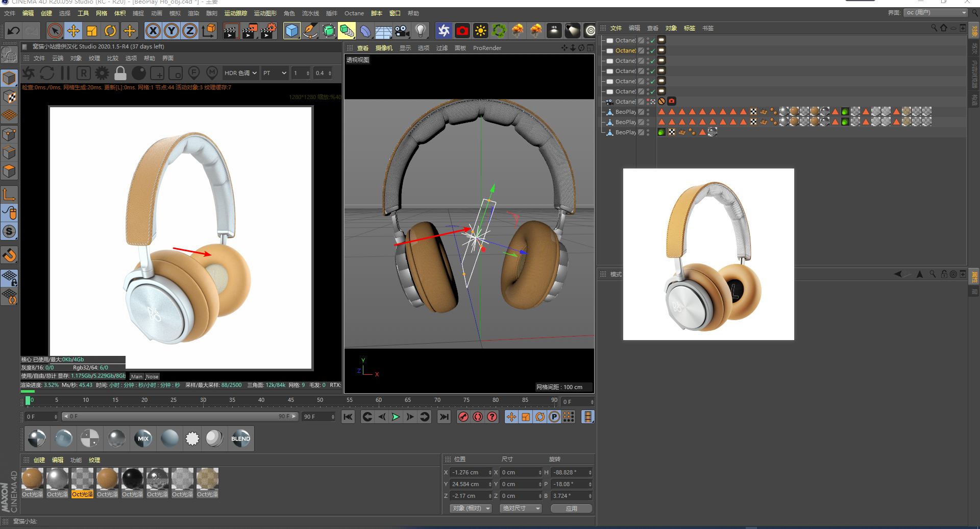Click the position X value field
Screen dimensions: 980x529
pyautogui.click(x=470, y=473)
